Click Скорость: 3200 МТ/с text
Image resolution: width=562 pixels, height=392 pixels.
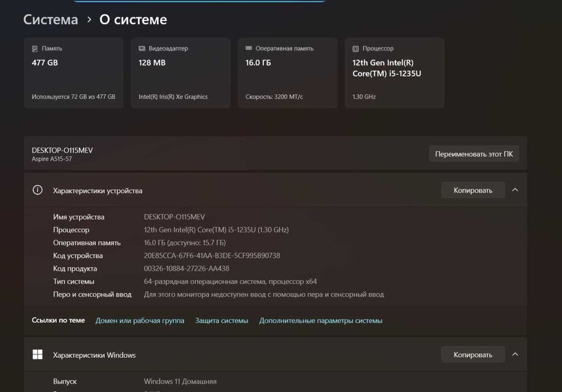(274, 97)
